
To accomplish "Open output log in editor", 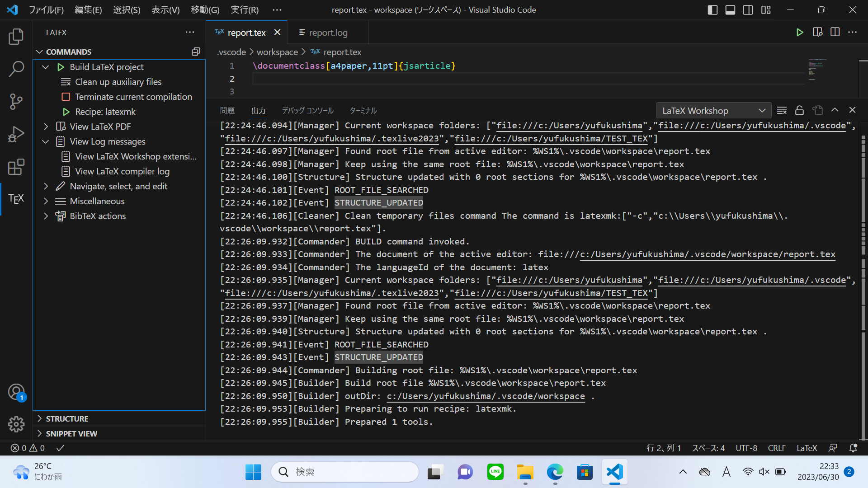I will point(817,110).
